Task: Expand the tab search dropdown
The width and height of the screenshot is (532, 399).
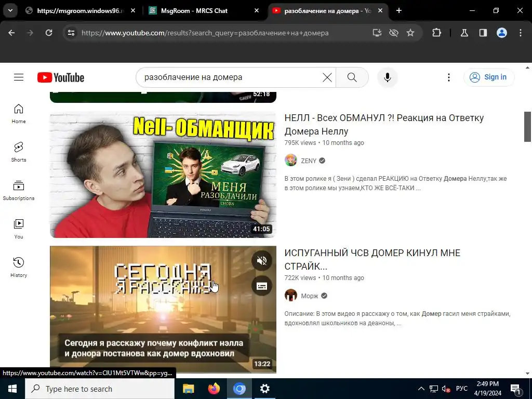Action: pyautogui.click(x=10, y=10)
